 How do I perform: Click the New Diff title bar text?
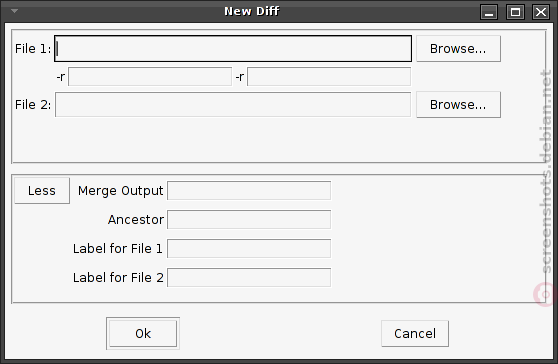coord(252,11)
